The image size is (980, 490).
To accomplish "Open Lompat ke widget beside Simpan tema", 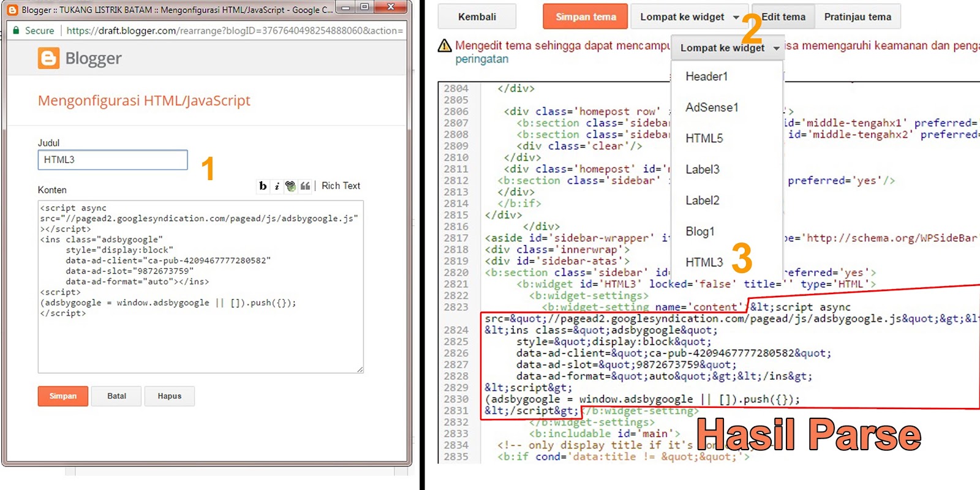I will (690, 17).
